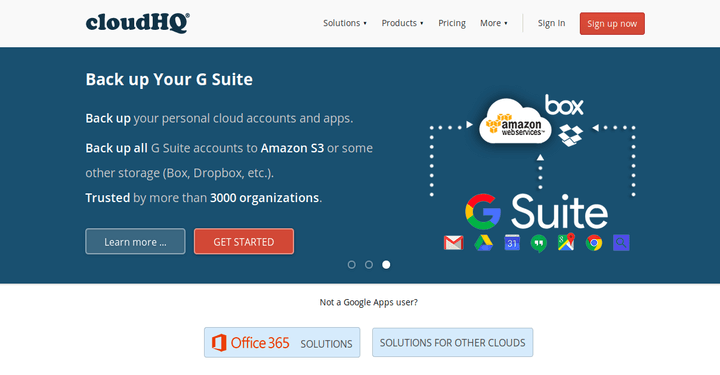
Task: Click the Office 365 logo icon
Action: pos(219,343)
